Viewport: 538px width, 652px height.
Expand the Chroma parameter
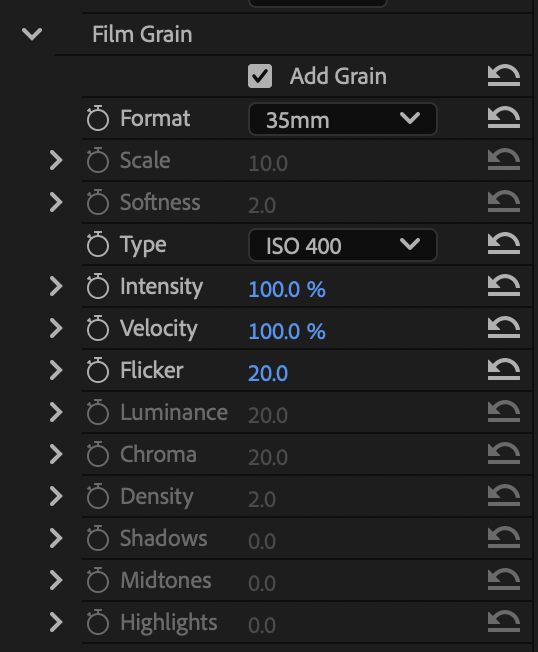[x=56, y=454]
